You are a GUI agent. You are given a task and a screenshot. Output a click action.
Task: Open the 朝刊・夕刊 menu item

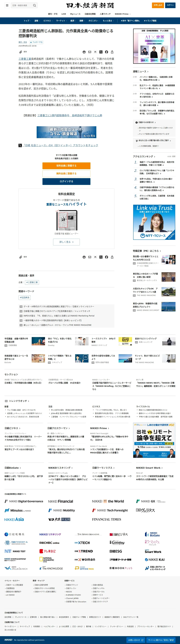coord(53,14)
